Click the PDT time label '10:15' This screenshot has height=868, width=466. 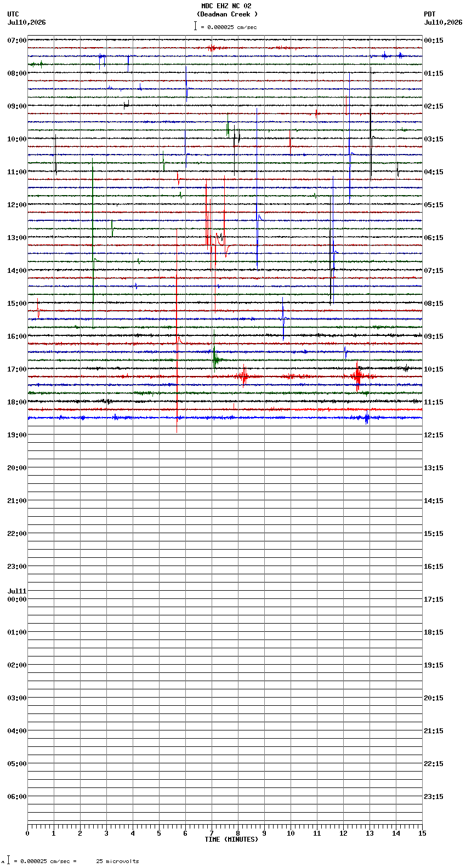point(434,369)
